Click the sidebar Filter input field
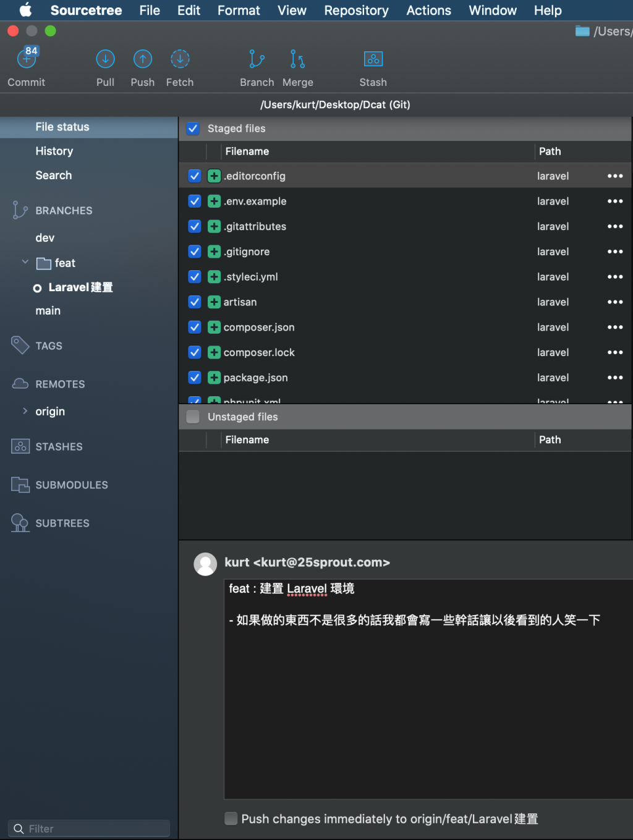Screen dimensions: 633x840 click(x=89, y=829)
